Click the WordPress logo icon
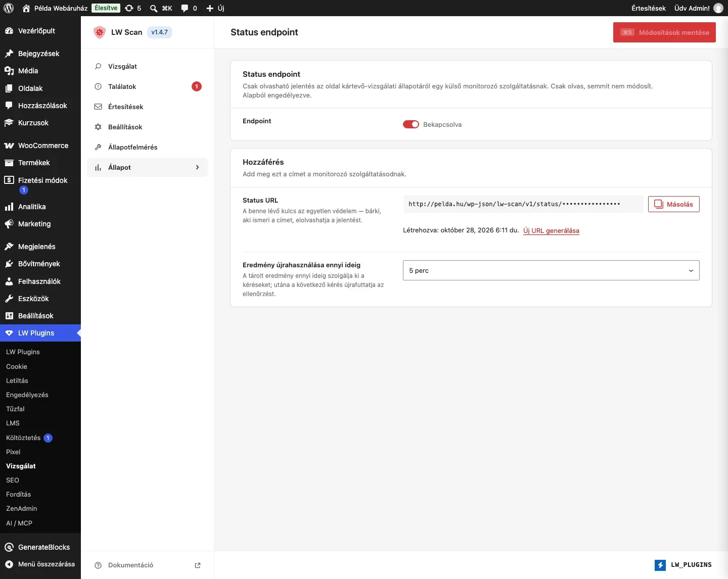This screenshot has height=579, width=728. click(9, 8)
